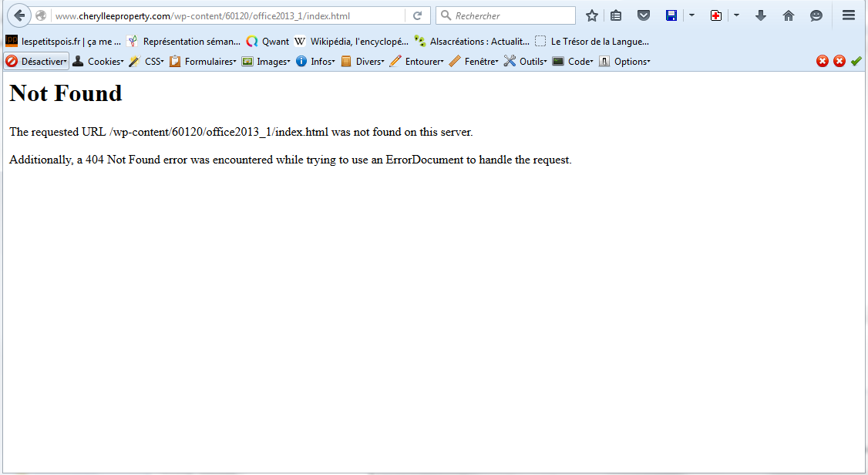Go to the home page icon
The image size is (868, 475).
click(x=788, y=15)
